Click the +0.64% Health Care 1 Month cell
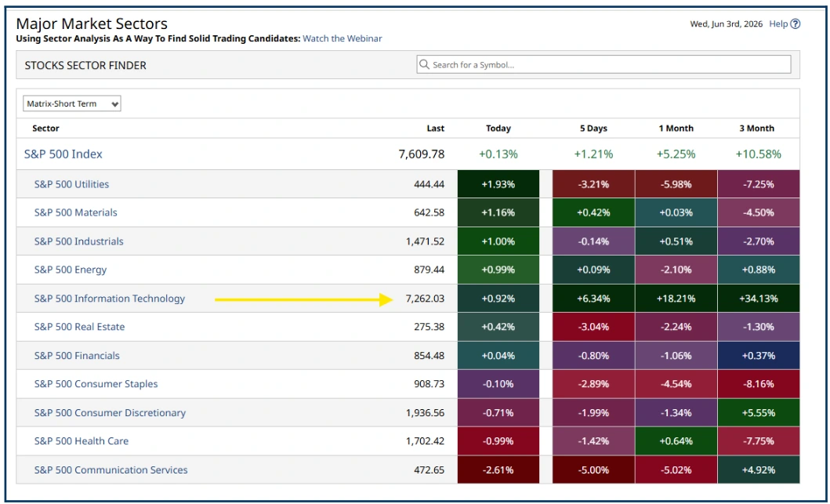This screenshot has height=504, width=830. 676,441
